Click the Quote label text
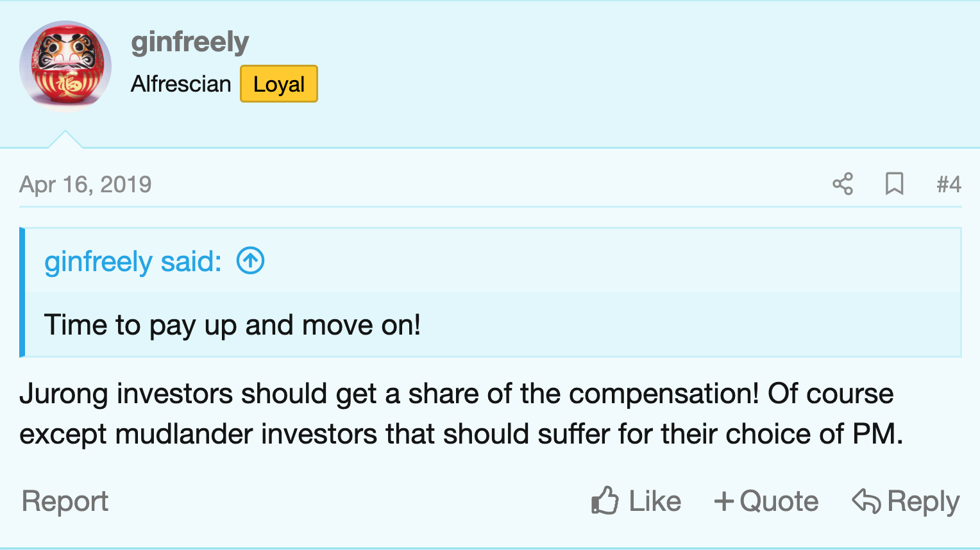 (x=779, y=501)
